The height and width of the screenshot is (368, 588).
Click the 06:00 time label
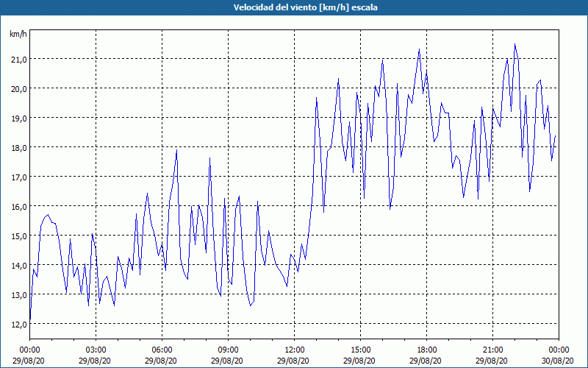[162, 350]
